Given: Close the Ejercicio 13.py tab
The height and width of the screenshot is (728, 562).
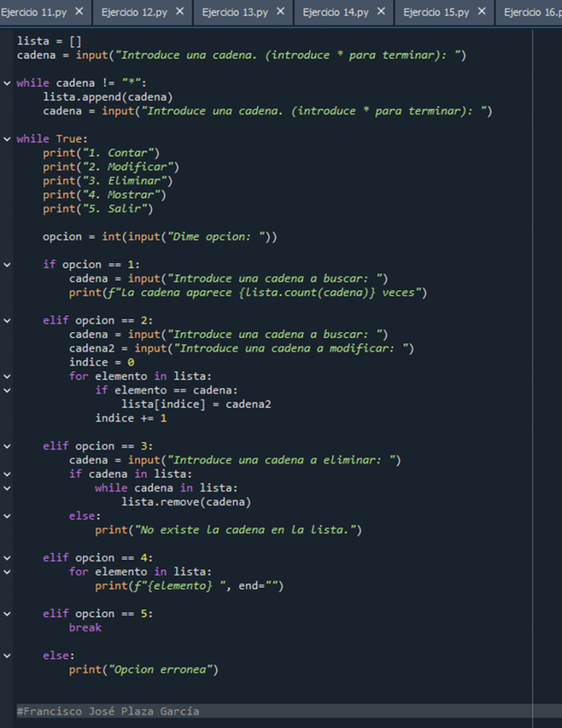Looking at the screenshot, I should pyautogui.click(x=280, y=11).
